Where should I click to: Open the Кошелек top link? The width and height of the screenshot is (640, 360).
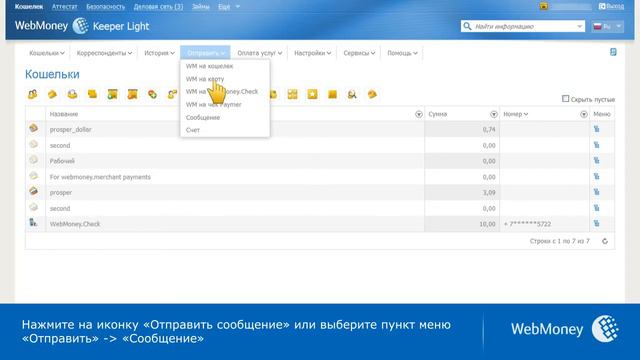(29, 7)
